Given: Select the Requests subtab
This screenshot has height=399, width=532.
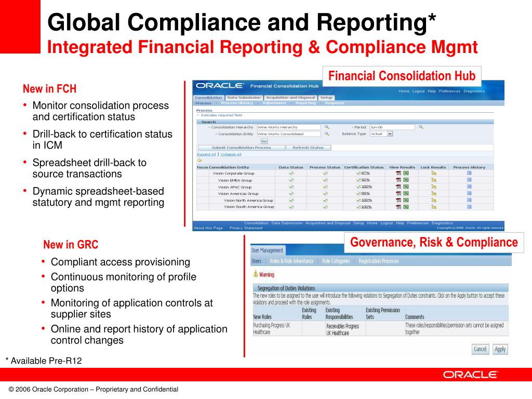Looking at the screenshot, I should coord(335,103).
